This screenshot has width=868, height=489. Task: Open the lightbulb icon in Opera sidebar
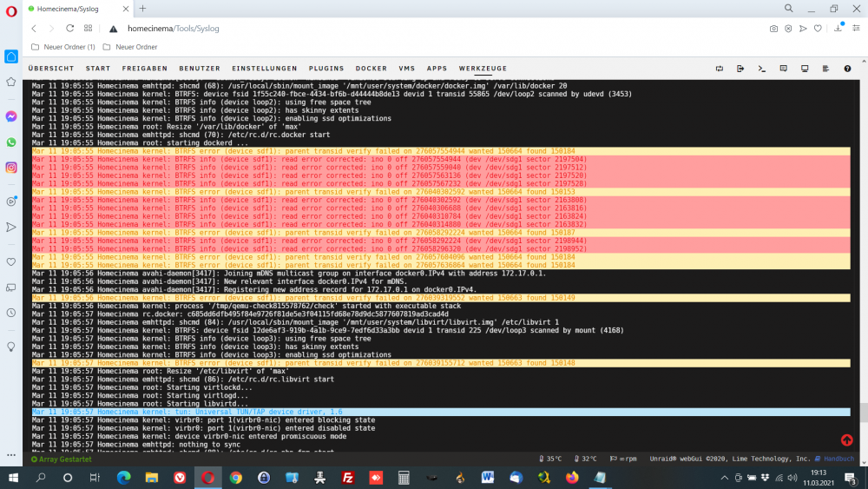click(x=11, y=347)
